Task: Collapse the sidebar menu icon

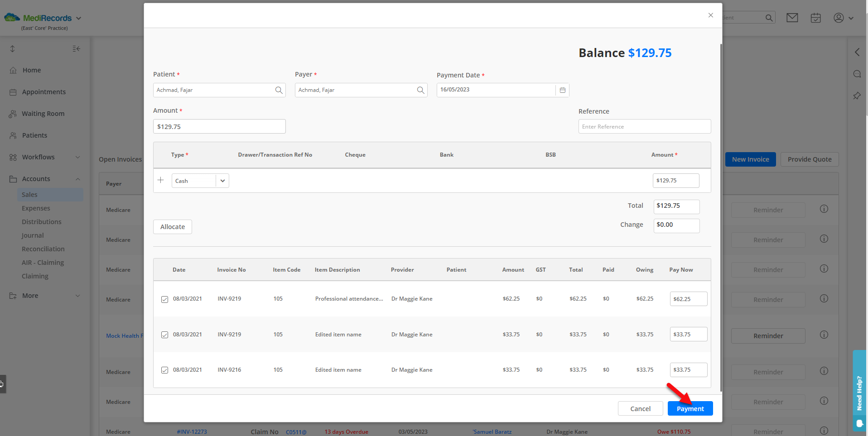Action: pyautogui.click(x=76, y=48)
